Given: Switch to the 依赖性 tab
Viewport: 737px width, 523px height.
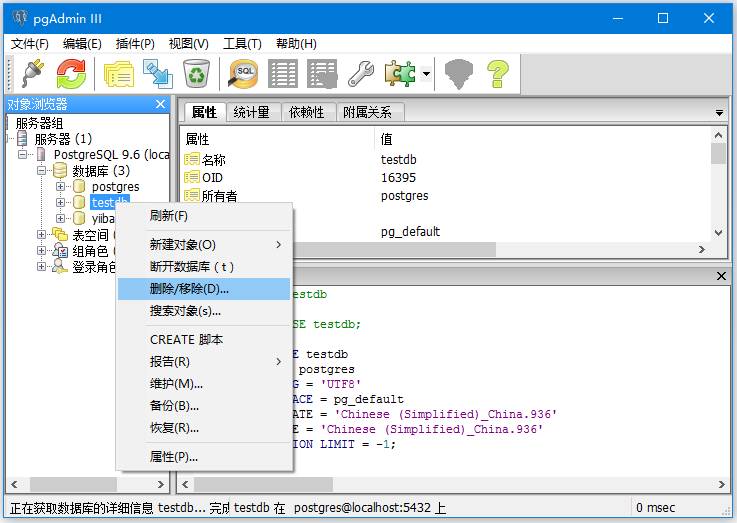Looking at the screenshot, I should click(307, 112).
